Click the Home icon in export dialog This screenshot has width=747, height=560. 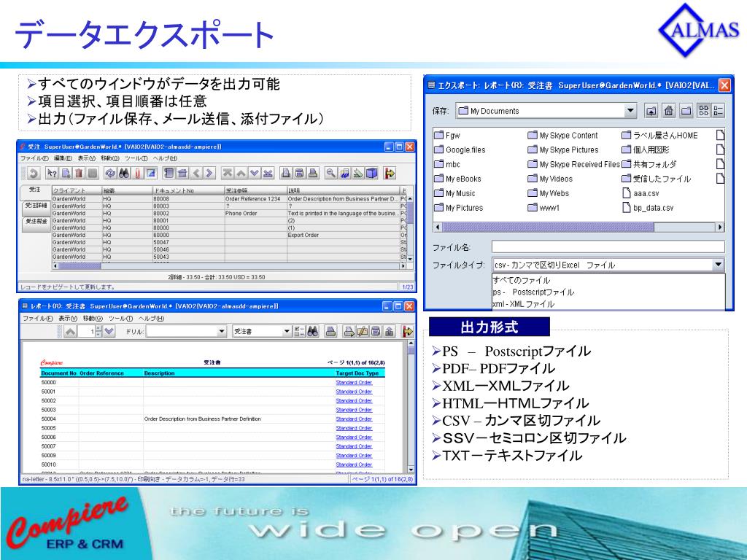tap(669, 111)
